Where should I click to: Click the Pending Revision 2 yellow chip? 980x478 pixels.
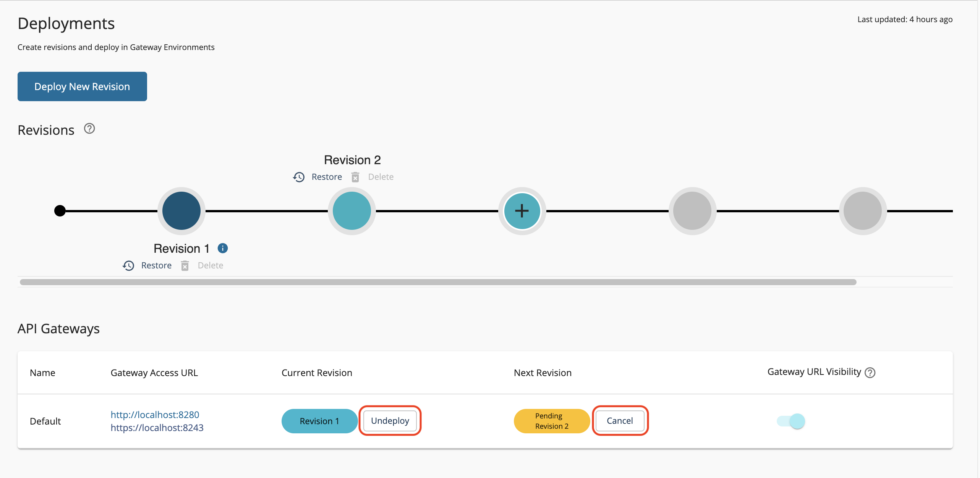click(x=551, y=421)
